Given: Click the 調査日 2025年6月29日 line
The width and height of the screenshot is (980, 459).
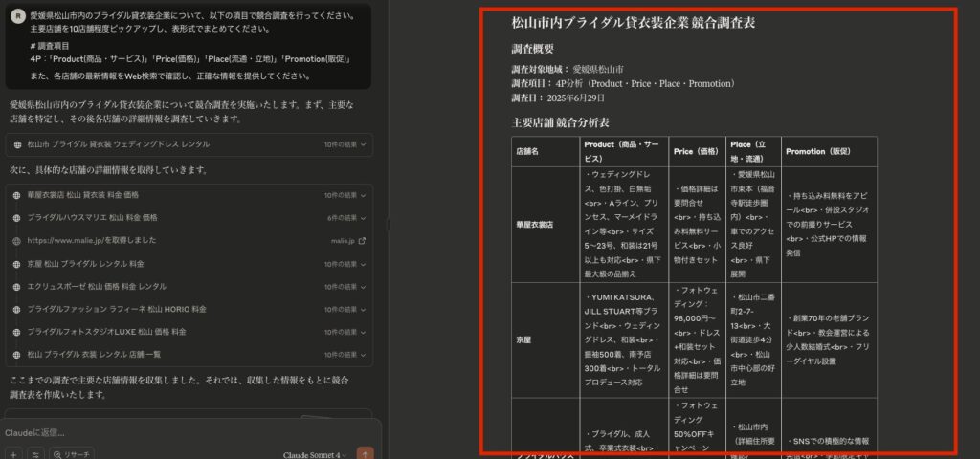Looking at the screenshot, I should coord(558,98).
